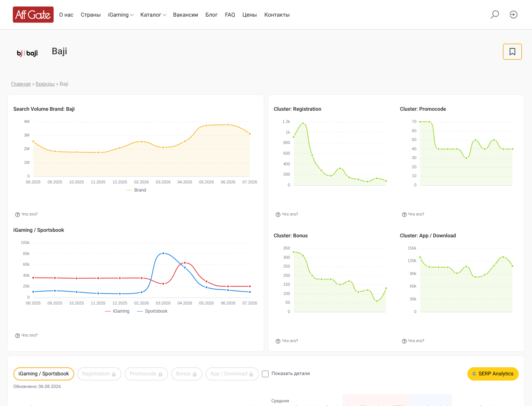The image size is (532, 406).
Task: Click the Baji breadcrumb text
Action: pos(64,84)
